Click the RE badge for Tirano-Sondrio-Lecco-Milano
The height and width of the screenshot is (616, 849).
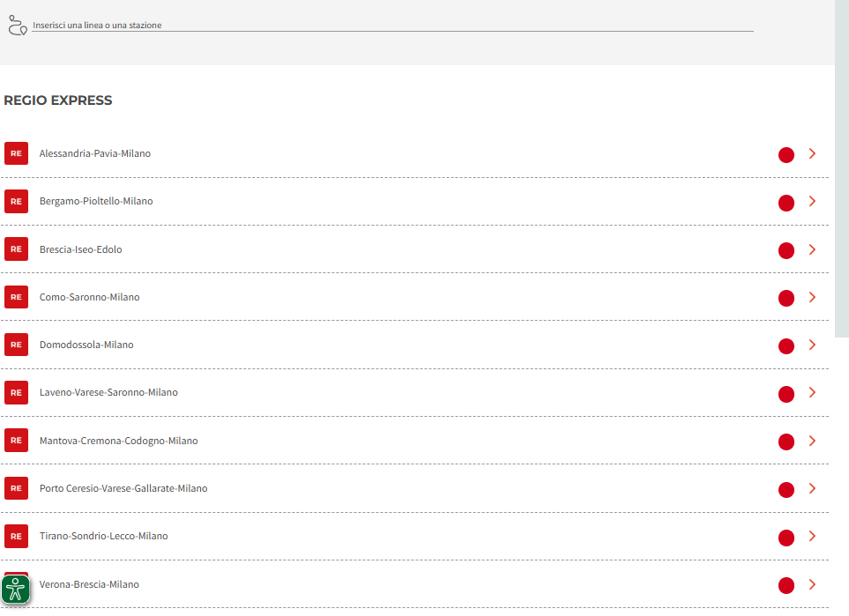click(x=16, y=536)
